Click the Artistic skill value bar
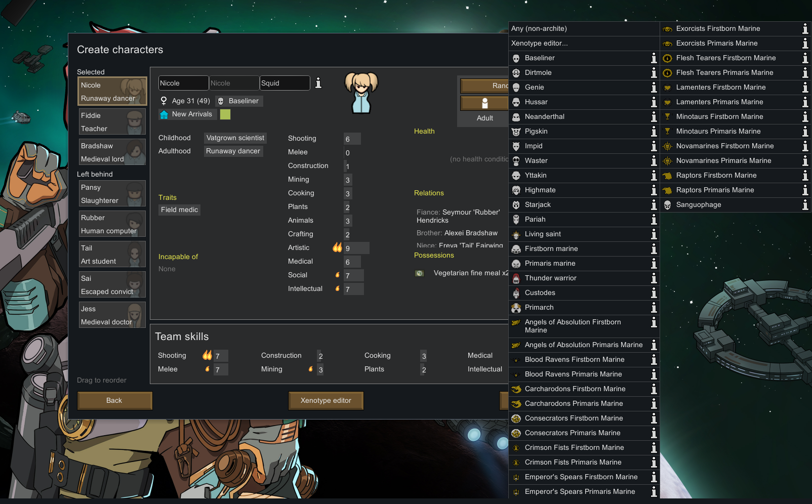Image resolution: width=812 pixels, height=504 pixels. [356, 248]
